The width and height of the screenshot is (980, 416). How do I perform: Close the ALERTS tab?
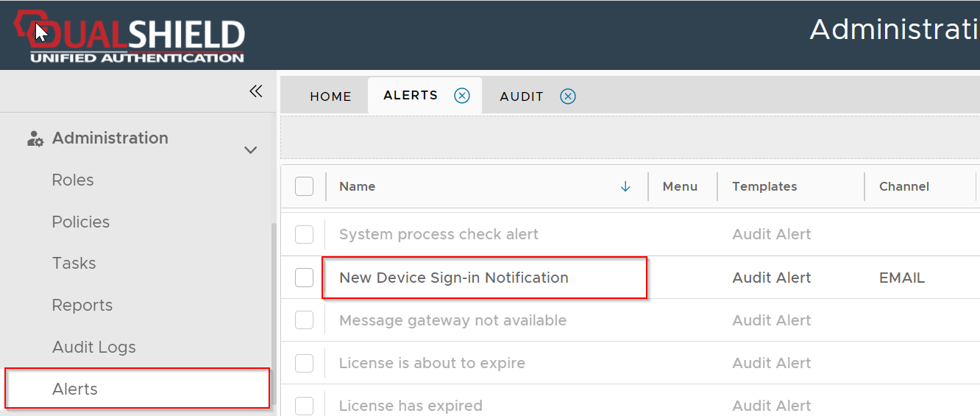tap(462, 96)
